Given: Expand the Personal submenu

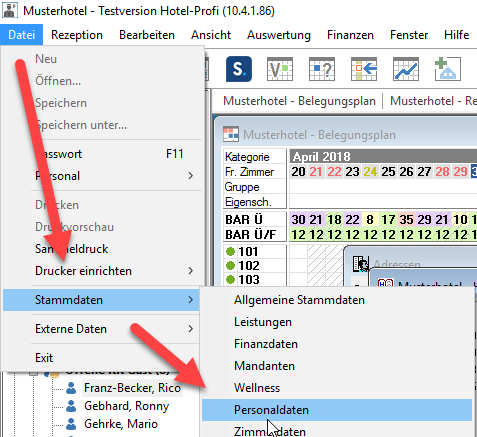Looking at the screenshot, I should coord(102,176).
